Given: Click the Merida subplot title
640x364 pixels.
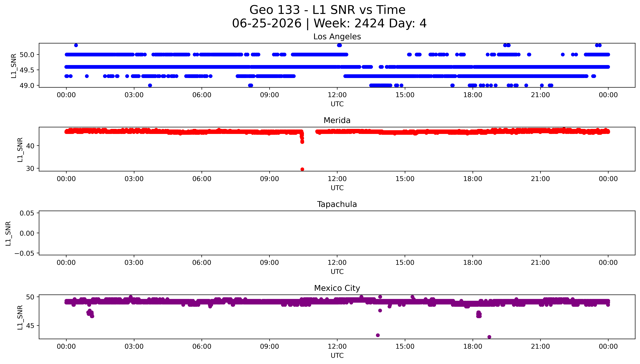Looking at the screenshot, I should click(x=337, y=120).
